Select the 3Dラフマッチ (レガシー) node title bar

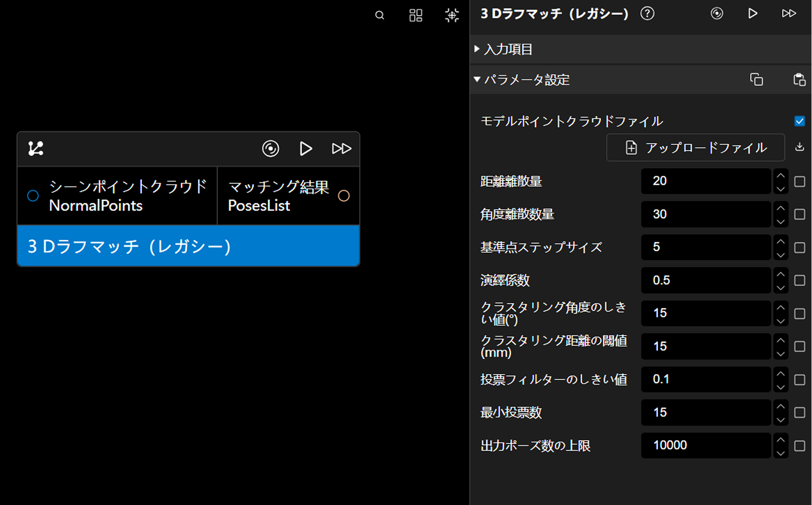[188, 246]
